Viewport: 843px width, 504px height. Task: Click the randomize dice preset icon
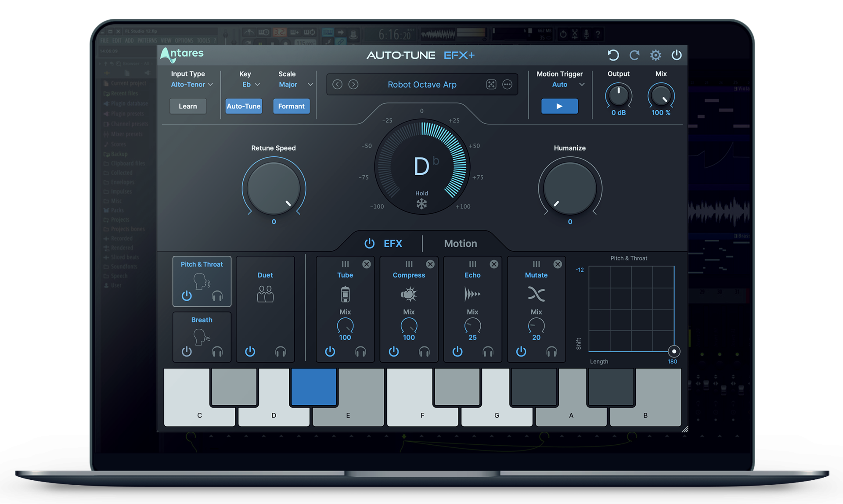pos(491,84)
